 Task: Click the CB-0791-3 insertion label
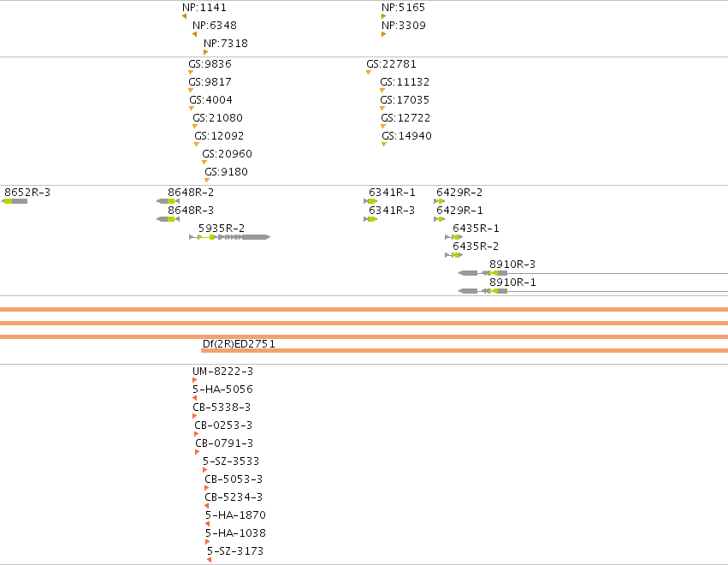tap(224, 443)
